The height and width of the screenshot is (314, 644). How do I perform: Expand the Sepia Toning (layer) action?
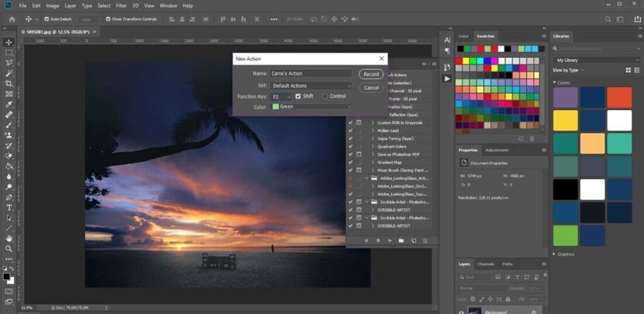[373, 138]
